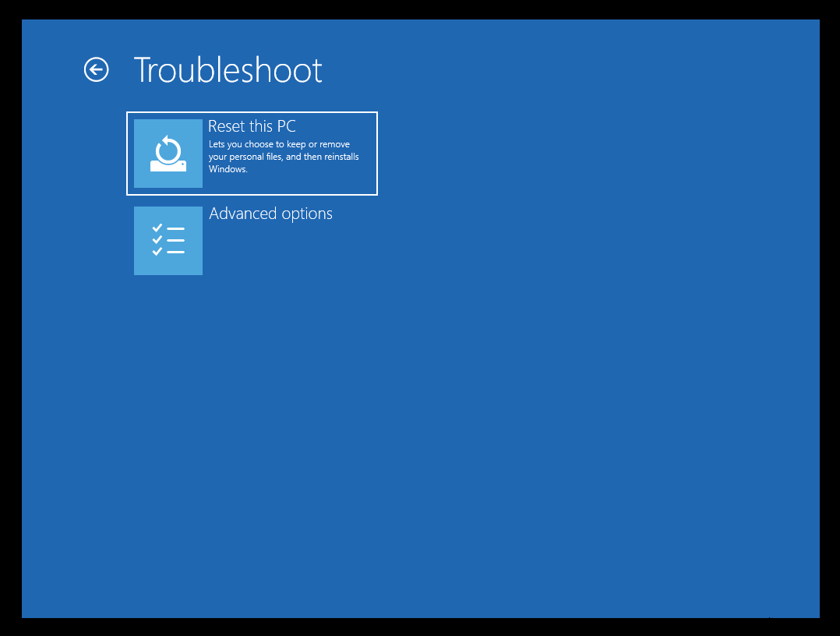Image resolution: width=840 pixels, height=636 pixels.
Task: Click the Advanced options label text
Action: coord(270,213)
